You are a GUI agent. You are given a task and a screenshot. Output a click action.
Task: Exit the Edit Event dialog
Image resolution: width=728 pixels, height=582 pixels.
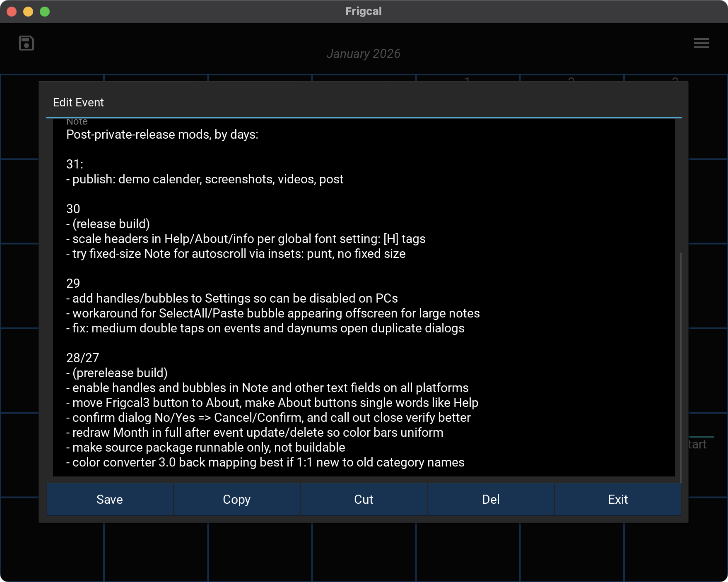(x=618, y=499)
